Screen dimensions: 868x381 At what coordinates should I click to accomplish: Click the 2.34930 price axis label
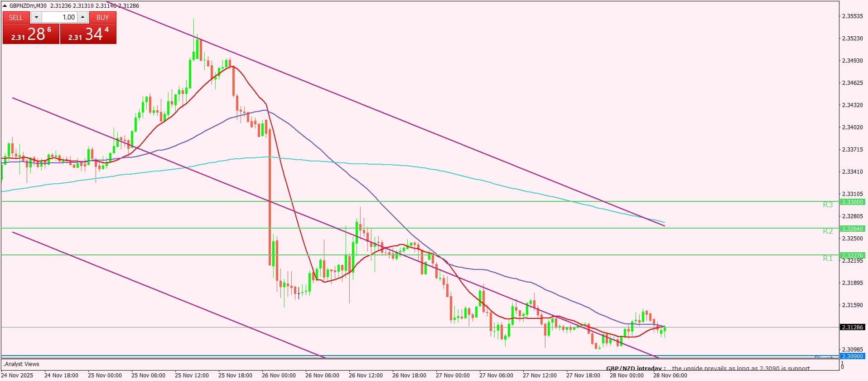pyautogui.click(x=852, y=61)
